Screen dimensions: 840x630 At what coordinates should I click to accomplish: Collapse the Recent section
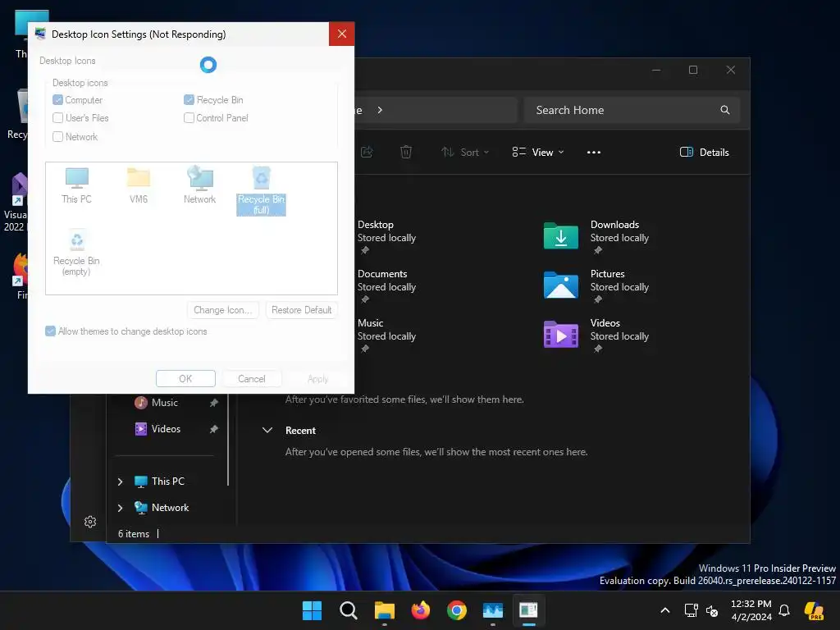point(267,430)
